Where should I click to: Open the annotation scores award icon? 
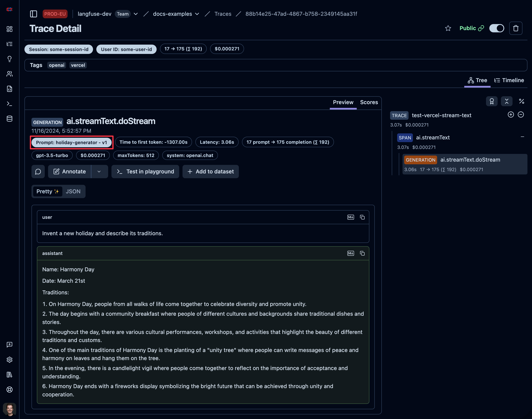pyautogui.click(x=492, y=101)
